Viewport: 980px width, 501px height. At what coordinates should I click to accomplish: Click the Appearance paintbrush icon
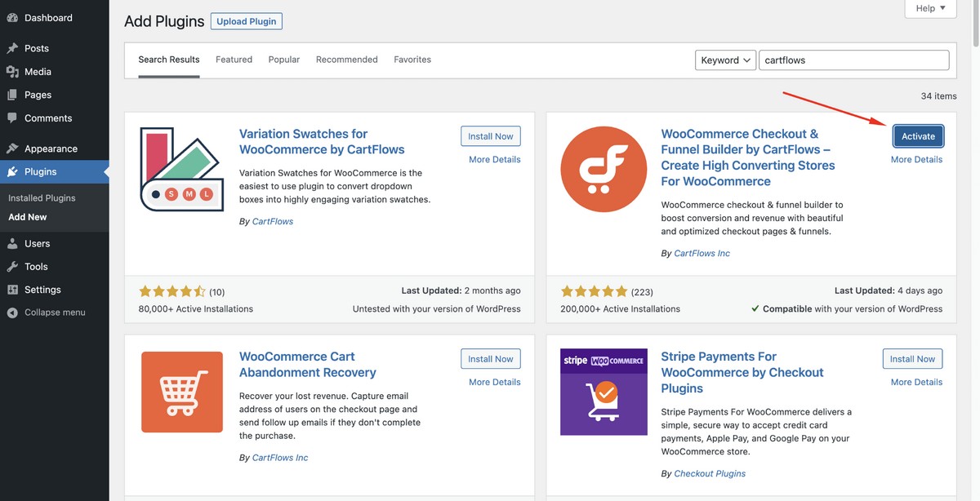pos(12,149)
